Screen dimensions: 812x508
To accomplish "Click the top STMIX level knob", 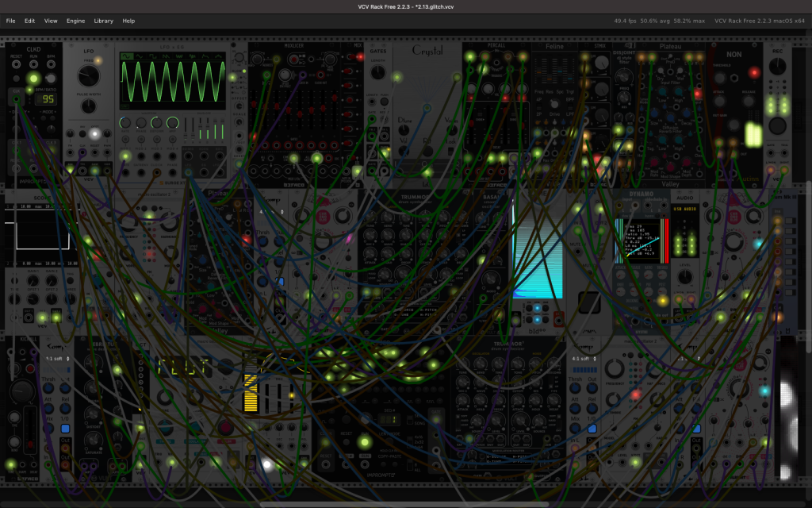I will pyautogui.click(x=601, y=63).
